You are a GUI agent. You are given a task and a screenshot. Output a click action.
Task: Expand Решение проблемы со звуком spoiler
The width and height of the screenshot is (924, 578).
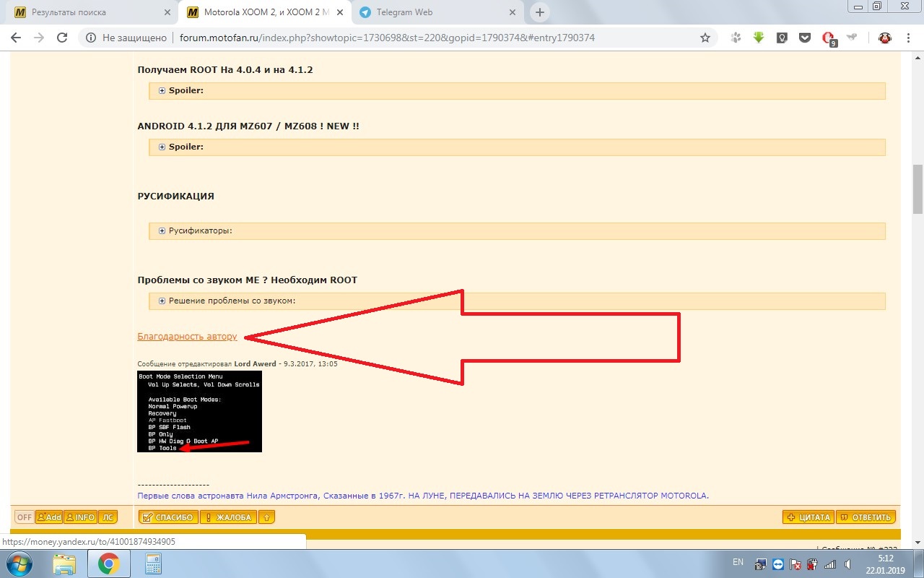click(x=162, y=301)
